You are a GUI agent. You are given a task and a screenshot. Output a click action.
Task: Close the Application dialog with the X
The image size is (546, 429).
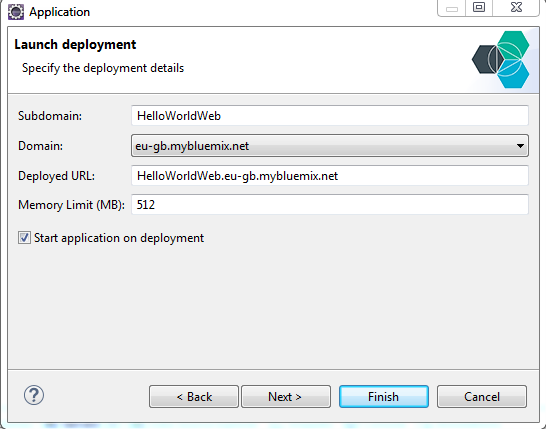516,8
